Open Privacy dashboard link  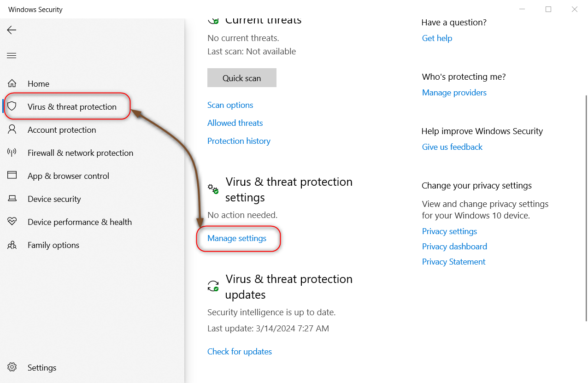point(454,247)
